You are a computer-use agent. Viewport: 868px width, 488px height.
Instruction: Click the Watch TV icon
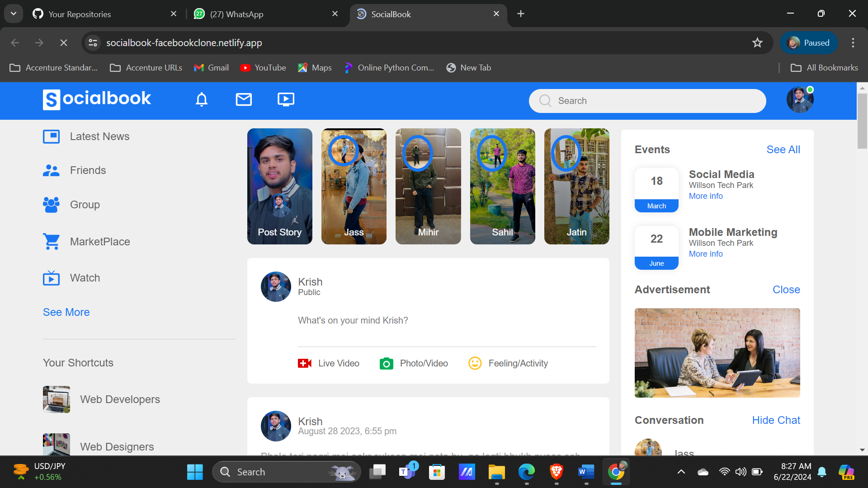(51, 278)
